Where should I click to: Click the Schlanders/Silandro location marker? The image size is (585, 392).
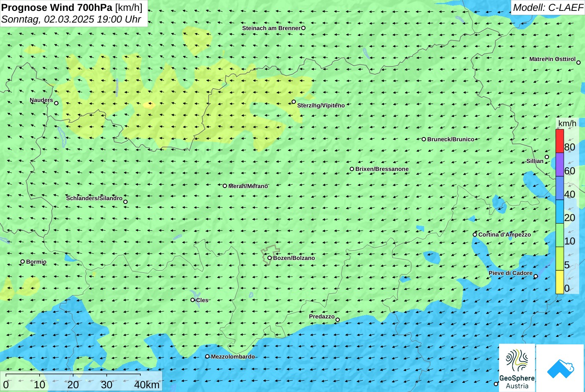point(125,202)
